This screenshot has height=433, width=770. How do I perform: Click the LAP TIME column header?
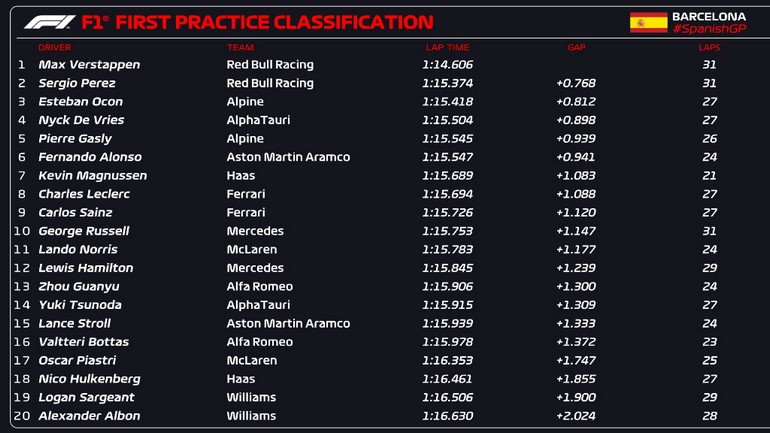click(x=446, y=47)
